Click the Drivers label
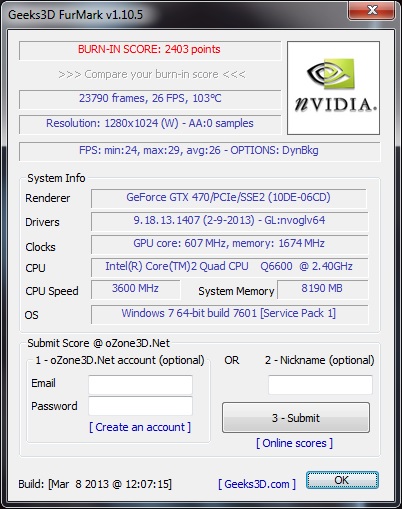This screenshot has height=509, width=402. point(42,222)
